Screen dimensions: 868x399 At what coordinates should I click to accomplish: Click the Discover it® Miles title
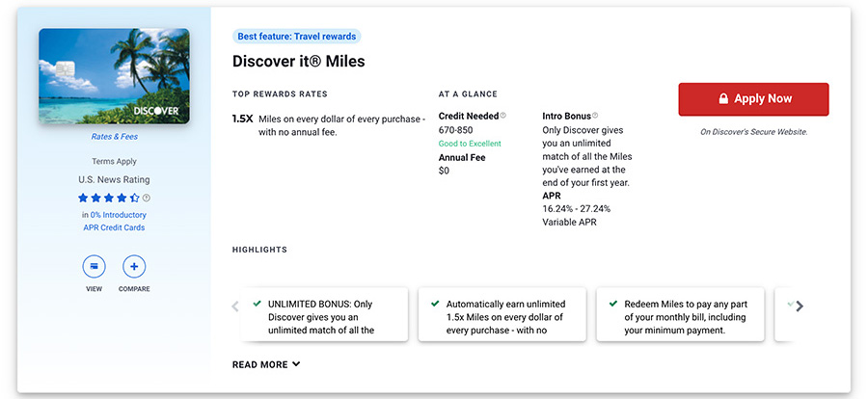(x=298, y=61)
